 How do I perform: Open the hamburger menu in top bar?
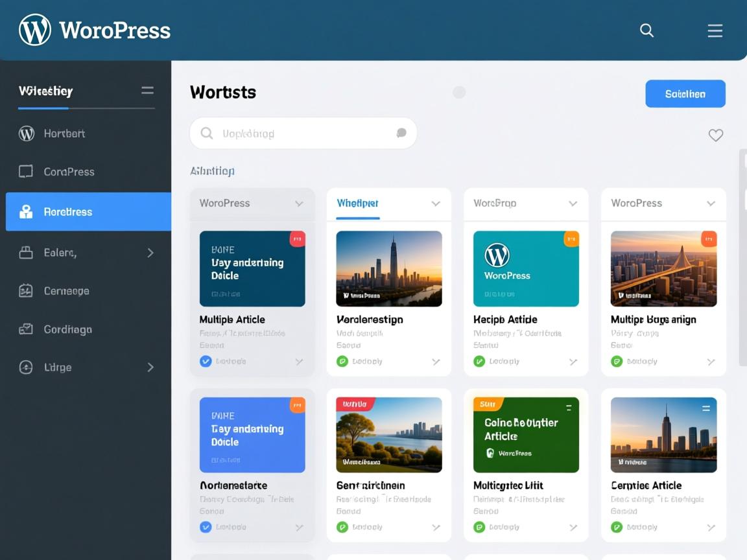click(x=715, y=30)
